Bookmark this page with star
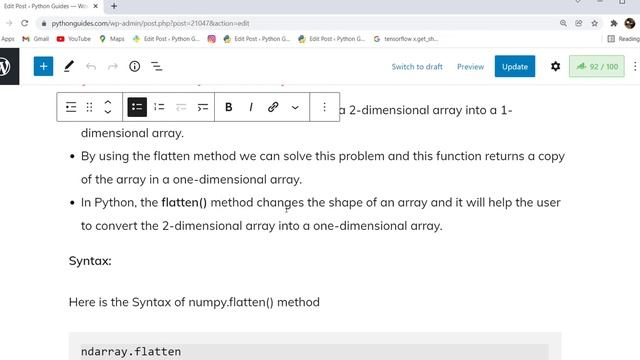The width and height of the screenshot is (640, 360). [x=595, y=23]
